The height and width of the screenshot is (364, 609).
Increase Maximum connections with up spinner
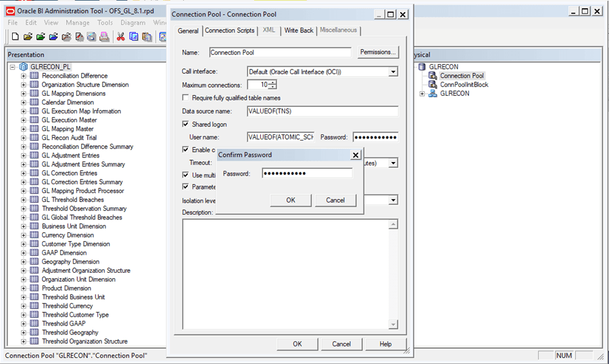[273, 82]
